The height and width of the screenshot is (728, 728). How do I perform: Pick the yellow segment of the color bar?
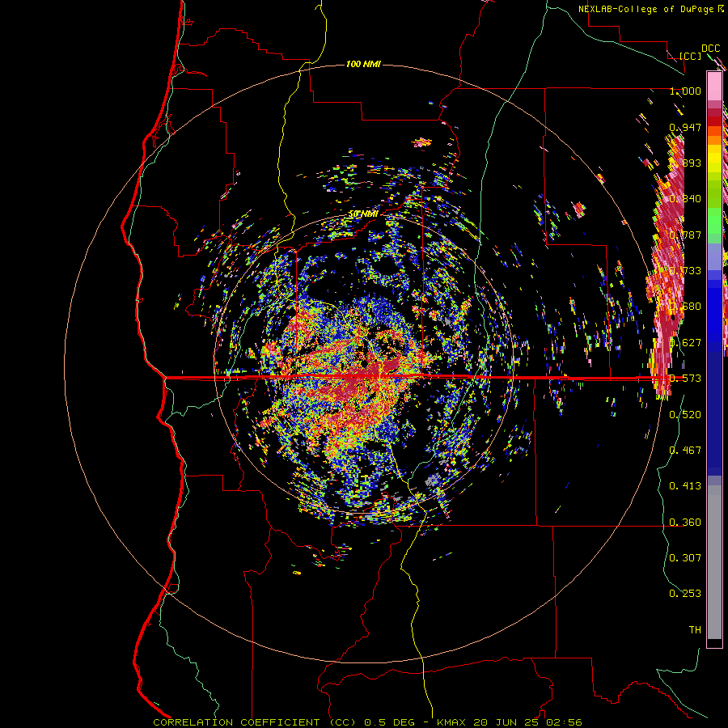pos(714,159)
